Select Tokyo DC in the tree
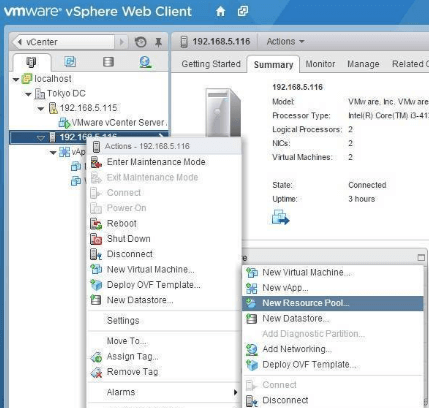Image resolution: width=429 pixels, height=408 pixels. click(x=66, y=93)
